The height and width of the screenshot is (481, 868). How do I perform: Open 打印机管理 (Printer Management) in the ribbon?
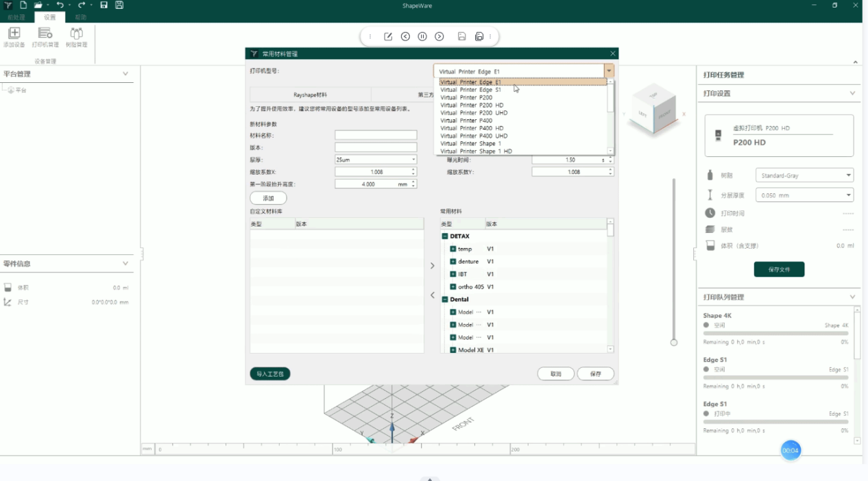[x=45, y=38]
